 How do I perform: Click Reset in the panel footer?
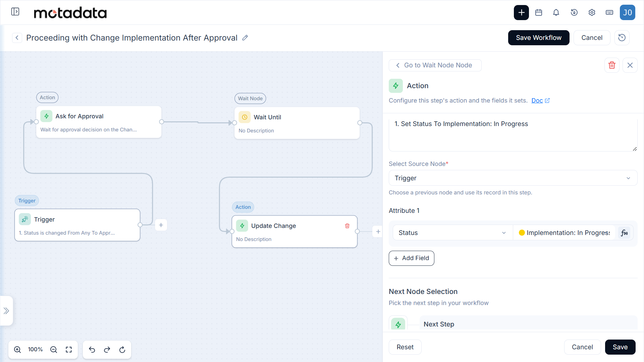[x=405, y=347]
